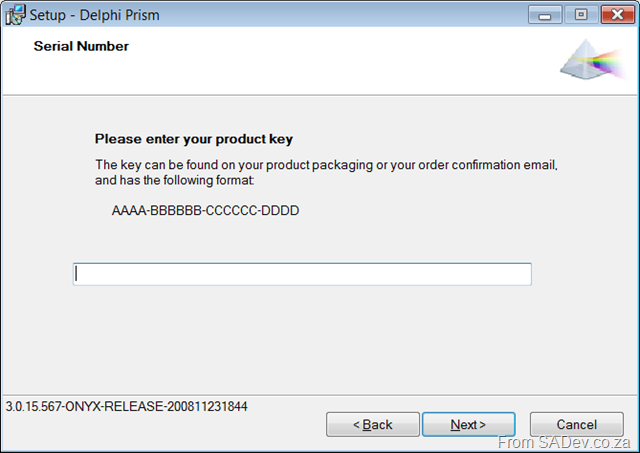The height and width of the screenshot is (453, 640).
Task: Click the setup installer icon in title bar
Action: [x=15, y=15]
